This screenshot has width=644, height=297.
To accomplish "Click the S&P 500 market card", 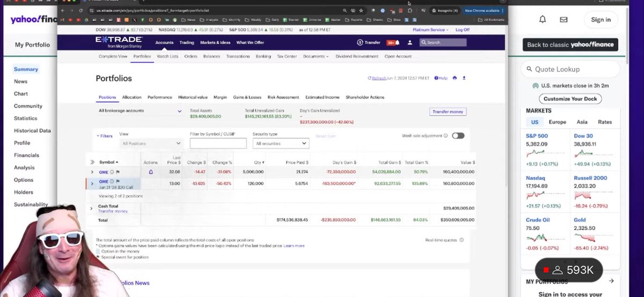I will (x=545, y=151).
